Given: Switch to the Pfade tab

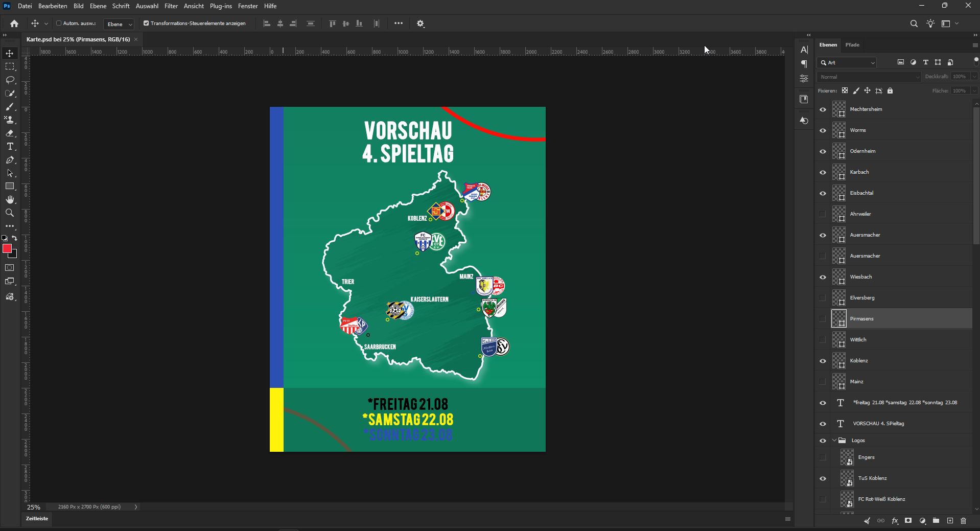Looking at the screenshot, I should pyautogui.click(x=852, y=45).
